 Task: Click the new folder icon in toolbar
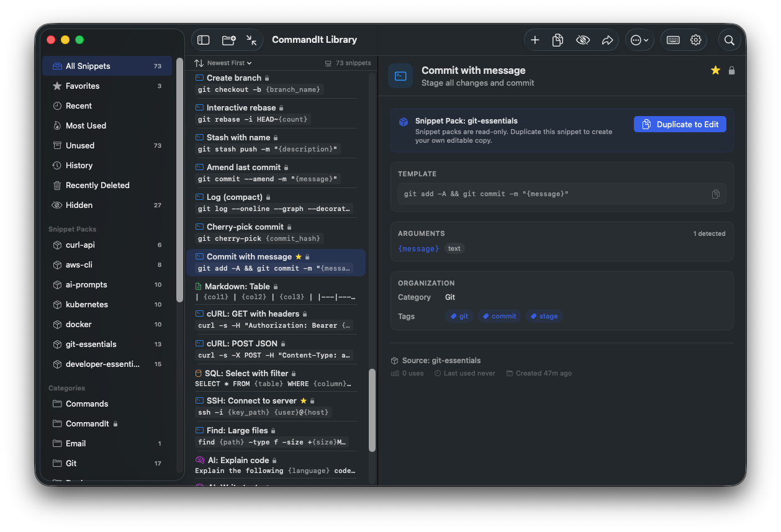(x=228, y=40)
